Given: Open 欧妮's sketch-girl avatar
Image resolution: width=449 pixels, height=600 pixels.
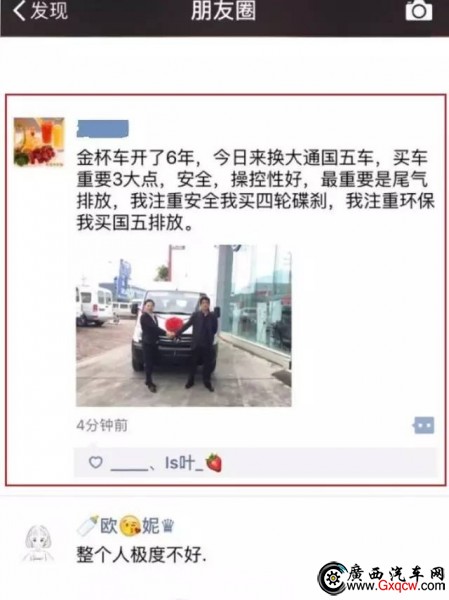Looking at the screenshot, I should tap(38, 543).
